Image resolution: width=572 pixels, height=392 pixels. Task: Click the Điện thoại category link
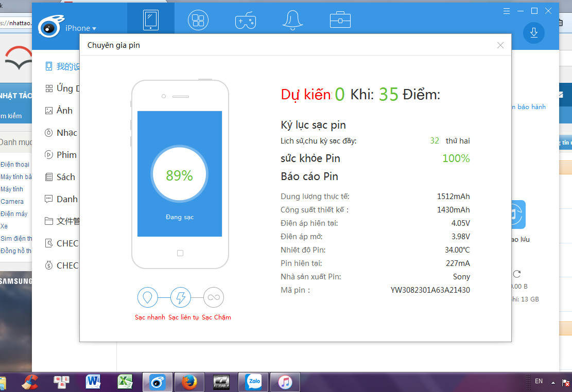click(15, 165)
